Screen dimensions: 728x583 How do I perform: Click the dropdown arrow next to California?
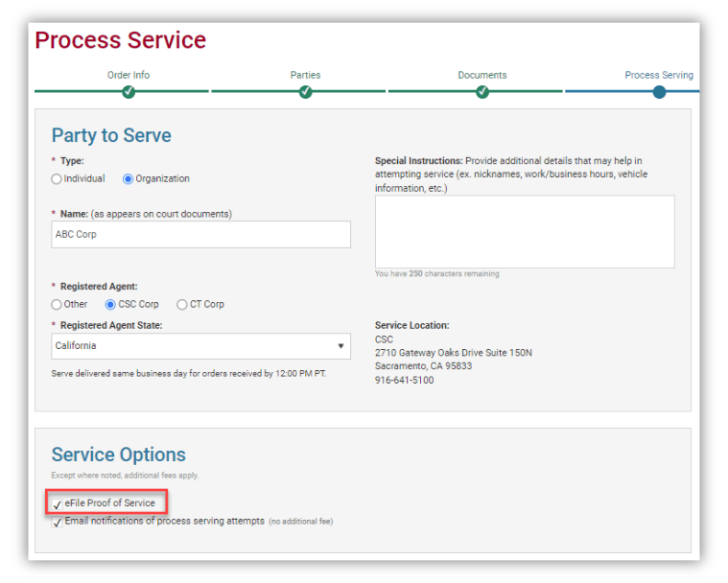pyautogui.click(x=341, y=346)
